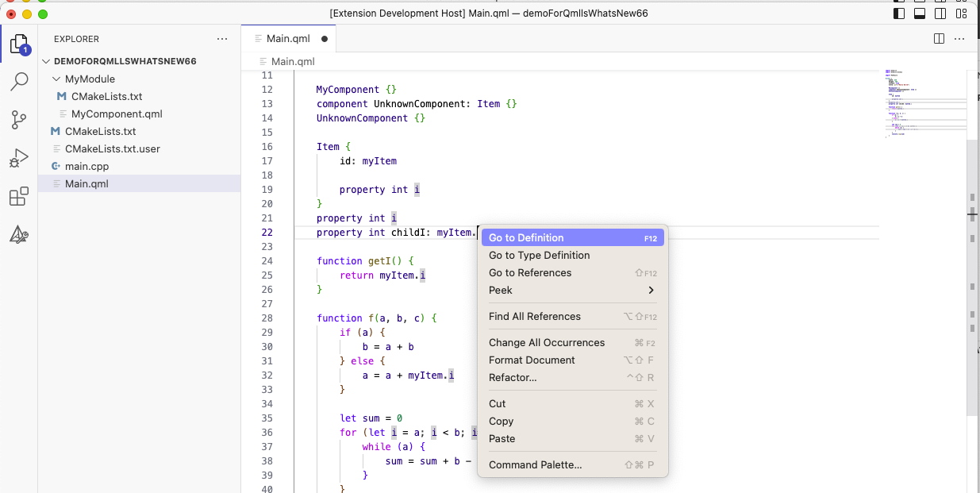Switch to the Main.qml editor tab
980x493 pixels.
click(288, 37)
